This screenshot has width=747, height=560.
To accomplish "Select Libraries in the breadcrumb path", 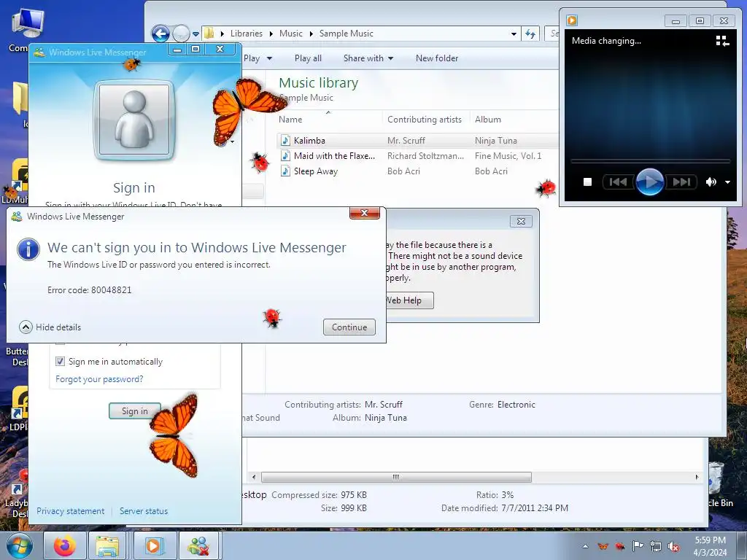I will [247, 34].
